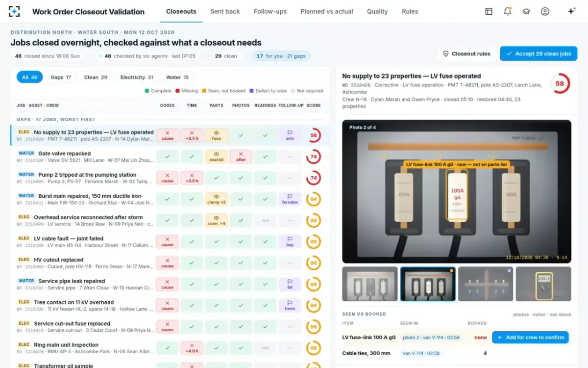Select the All 46 filter chip

[29, 77]
